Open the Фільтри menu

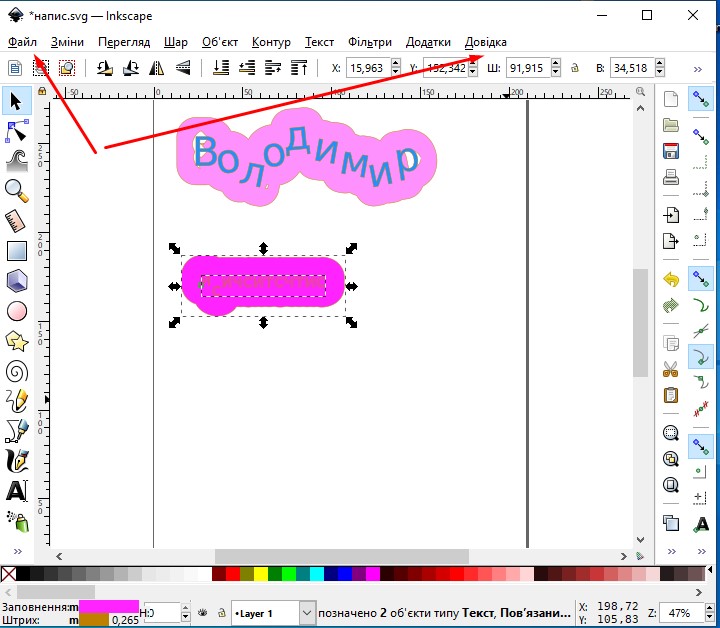pos(370,42)
